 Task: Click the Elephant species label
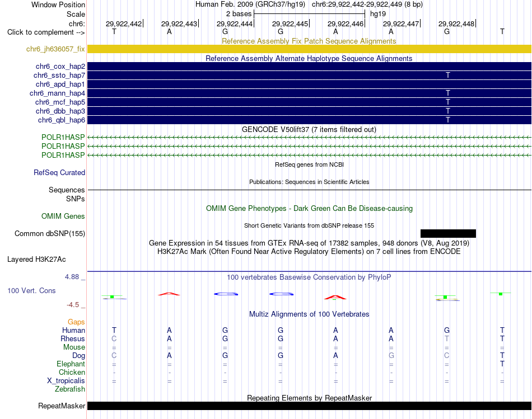pos(71,364)
